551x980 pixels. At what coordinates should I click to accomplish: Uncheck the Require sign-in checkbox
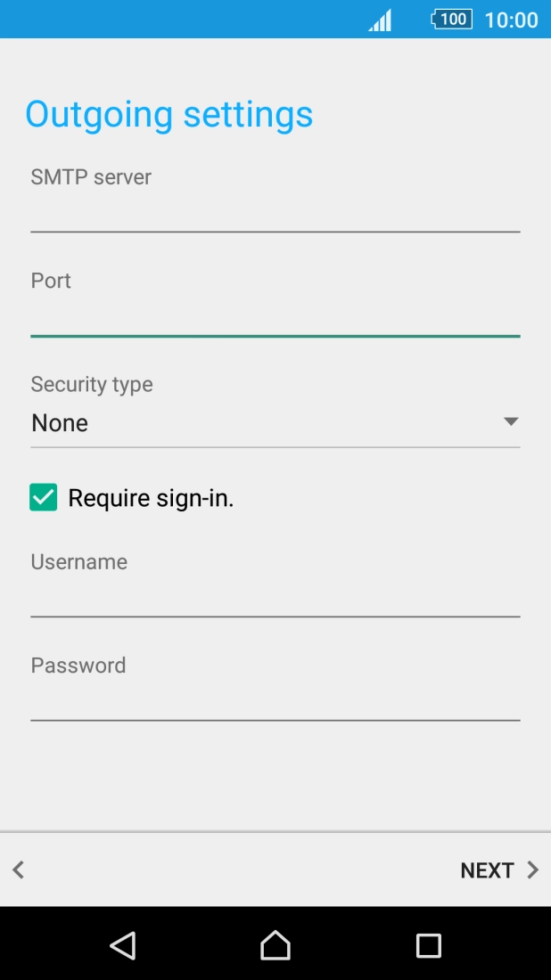click(x=42, y=497)
